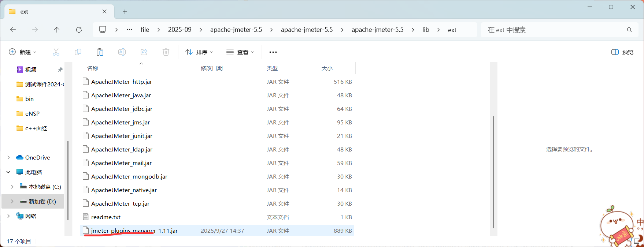The image size is (644, 247).
Task: Expand chevron after lib in breadcrumb
Action: pos(438,30)
